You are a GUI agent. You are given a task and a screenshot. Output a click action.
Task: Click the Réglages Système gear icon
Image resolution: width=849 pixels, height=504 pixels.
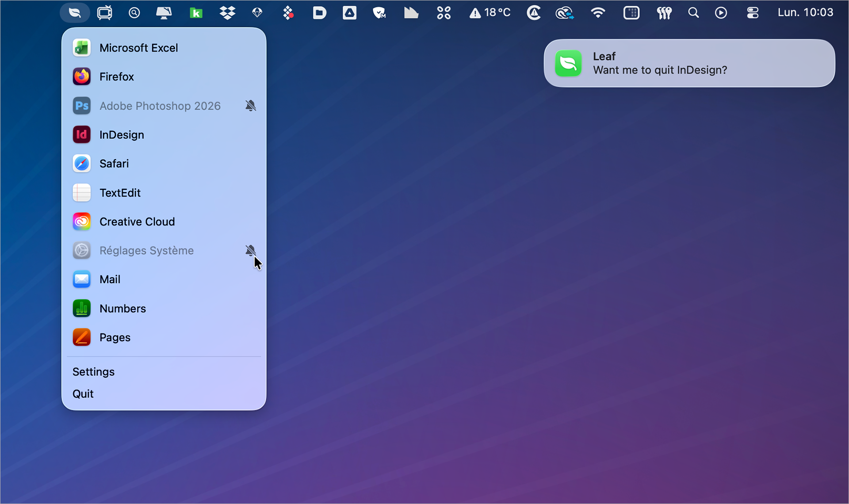point(82,251)
